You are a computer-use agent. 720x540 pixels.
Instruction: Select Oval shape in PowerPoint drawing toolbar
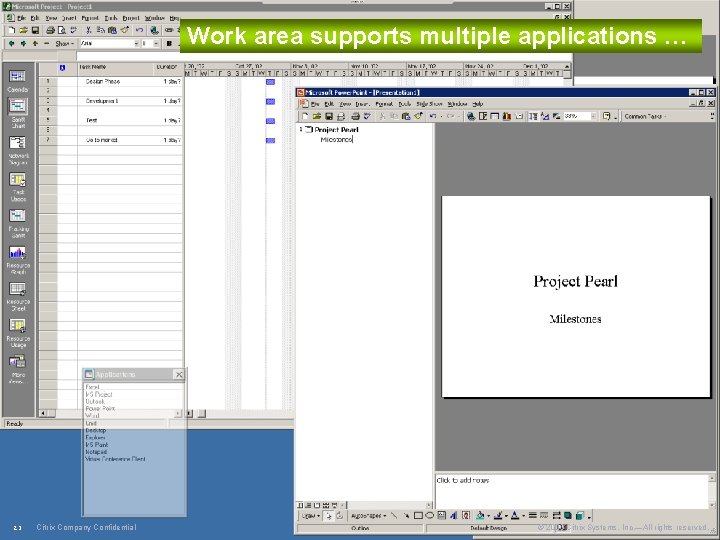coord(429,516)
